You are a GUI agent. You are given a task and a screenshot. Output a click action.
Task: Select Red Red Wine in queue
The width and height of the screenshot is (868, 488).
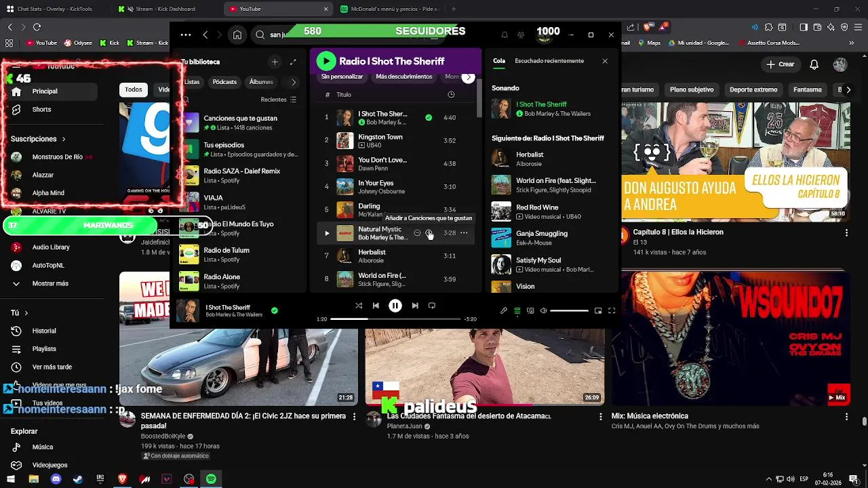click(x=553, y=211)
